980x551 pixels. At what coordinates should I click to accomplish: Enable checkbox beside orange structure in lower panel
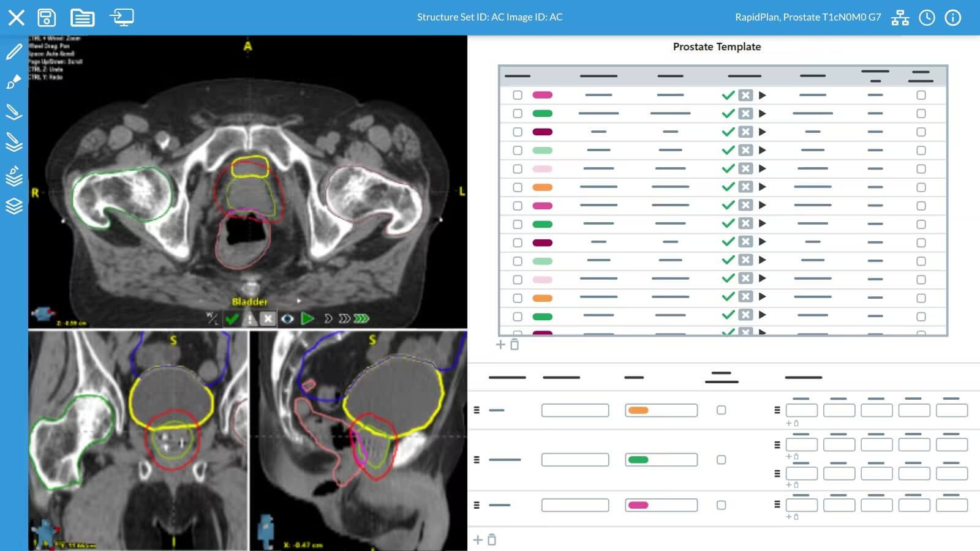[x=721, y=410]
